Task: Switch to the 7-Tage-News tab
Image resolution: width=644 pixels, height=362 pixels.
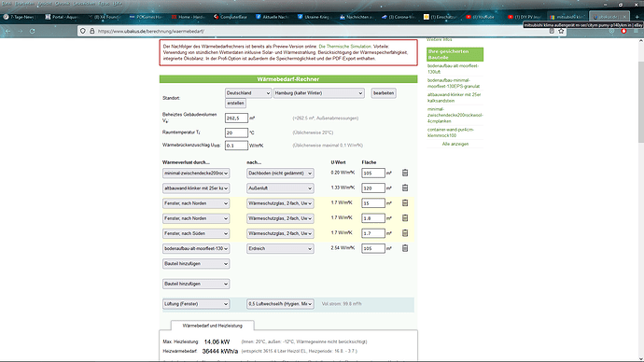Action: pyautogui.click(x=20, y=17)
